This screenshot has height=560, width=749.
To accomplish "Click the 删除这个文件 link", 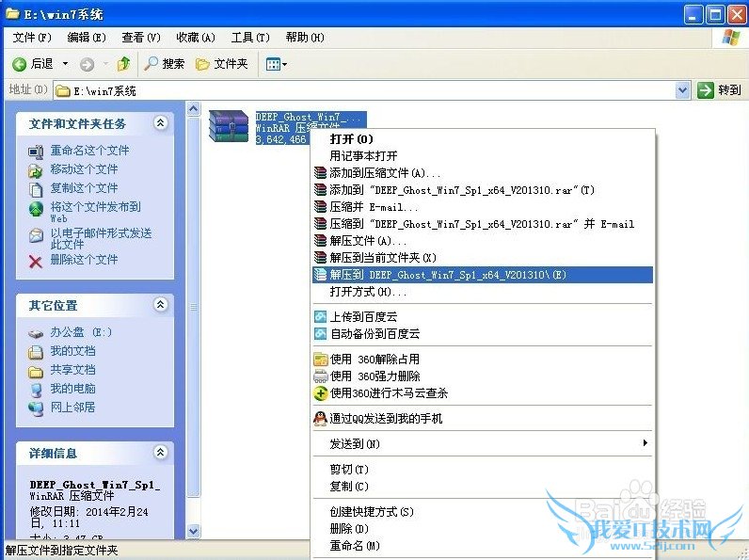I will click(84, 260).
